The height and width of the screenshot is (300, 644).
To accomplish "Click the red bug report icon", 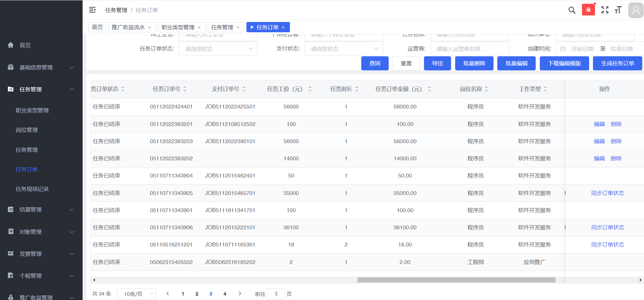I will click(588, 10).
